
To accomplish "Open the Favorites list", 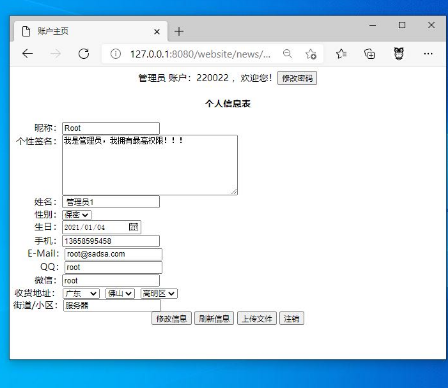I will [x=341, y=54].
